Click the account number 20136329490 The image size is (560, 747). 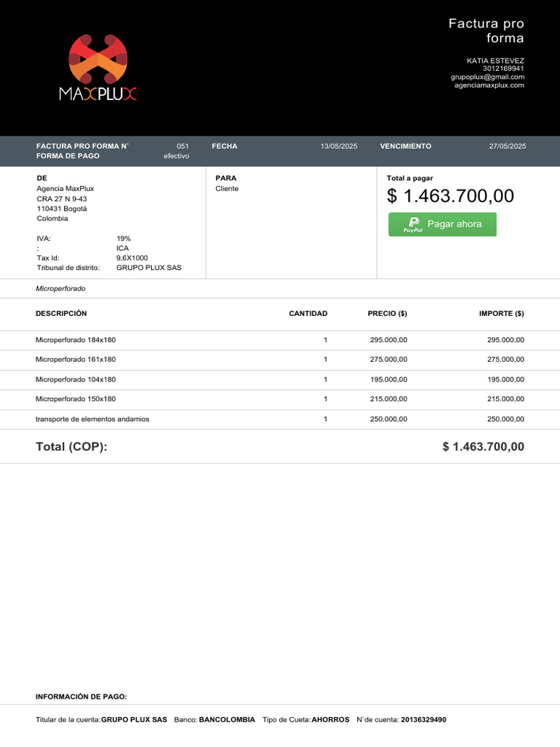click(x=424, y=720)
